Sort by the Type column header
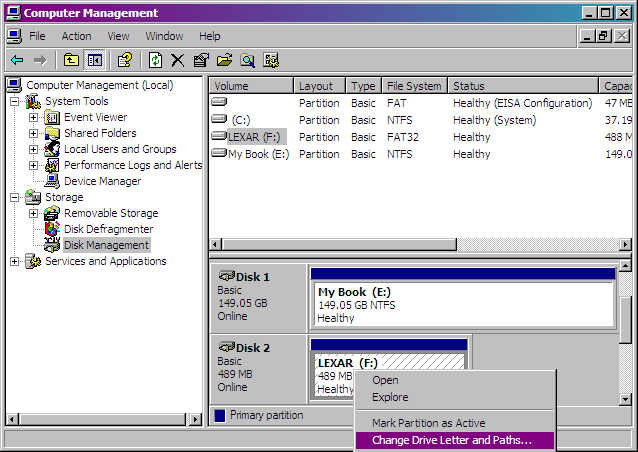This screenshot has height=452, width=638. (364, 86)
